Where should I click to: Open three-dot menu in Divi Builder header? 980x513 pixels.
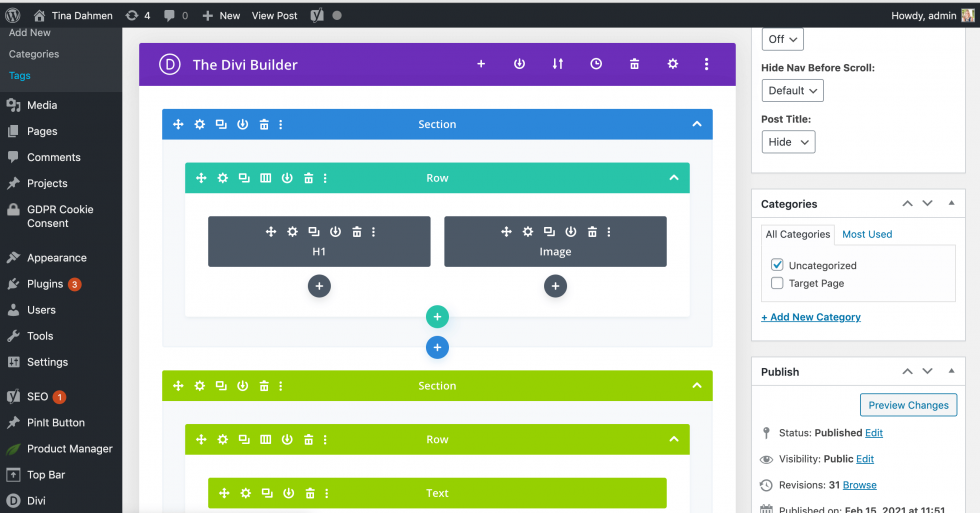(706, 64)
